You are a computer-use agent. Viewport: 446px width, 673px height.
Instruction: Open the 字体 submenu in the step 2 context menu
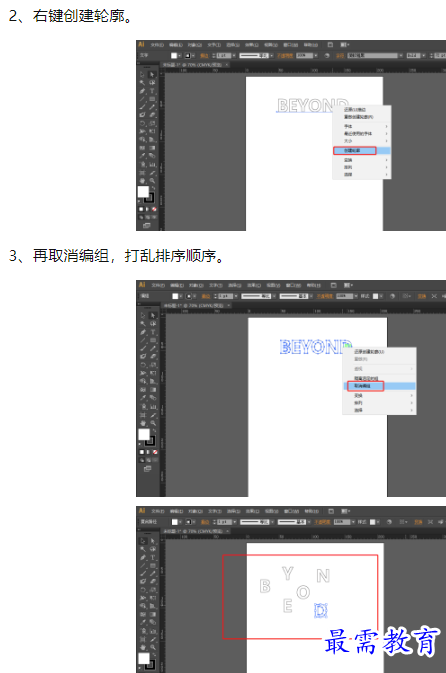[361, 126]
